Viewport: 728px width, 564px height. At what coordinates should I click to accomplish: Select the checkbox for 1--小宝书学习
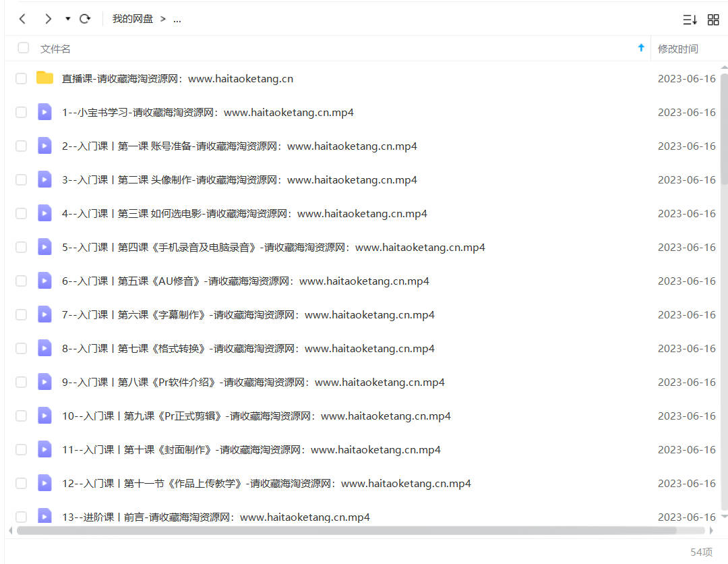click(21, 113)
